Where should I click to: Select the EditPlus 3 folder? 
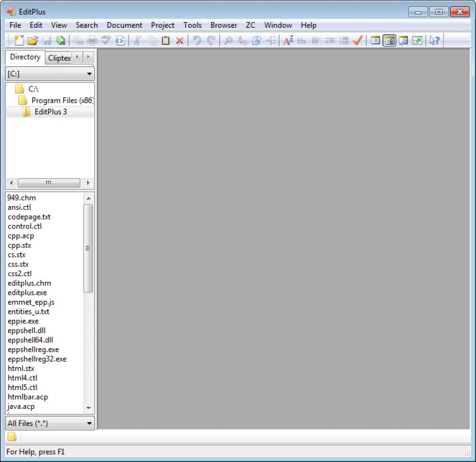point(51,112)
